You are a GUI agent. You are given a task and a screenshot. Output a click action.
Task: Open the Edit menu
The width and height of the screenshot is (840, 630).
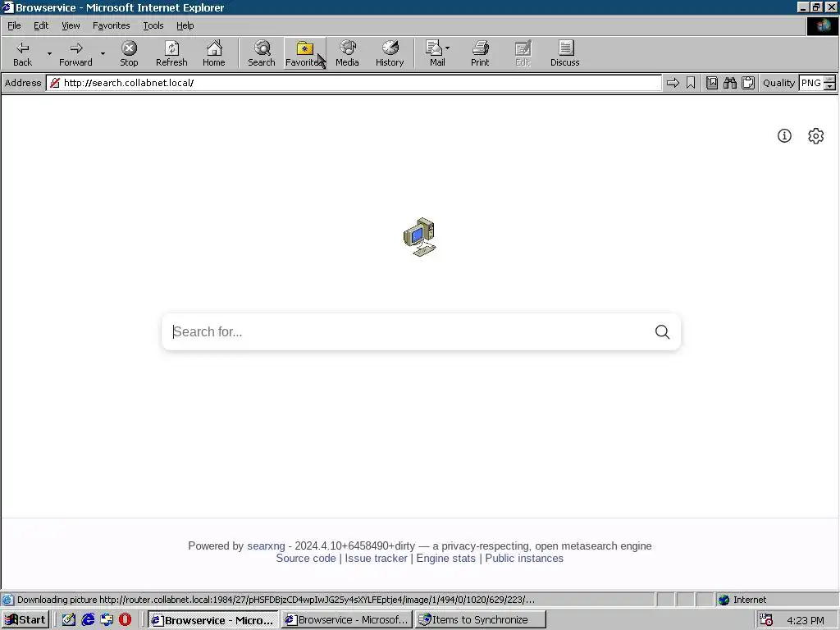tap(41, 25)
